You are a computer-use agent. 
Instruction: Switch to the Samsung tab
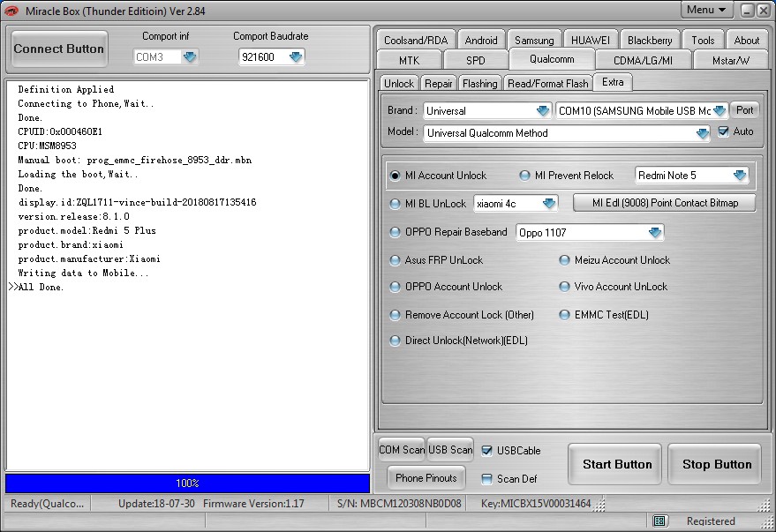tap(534, 40)
